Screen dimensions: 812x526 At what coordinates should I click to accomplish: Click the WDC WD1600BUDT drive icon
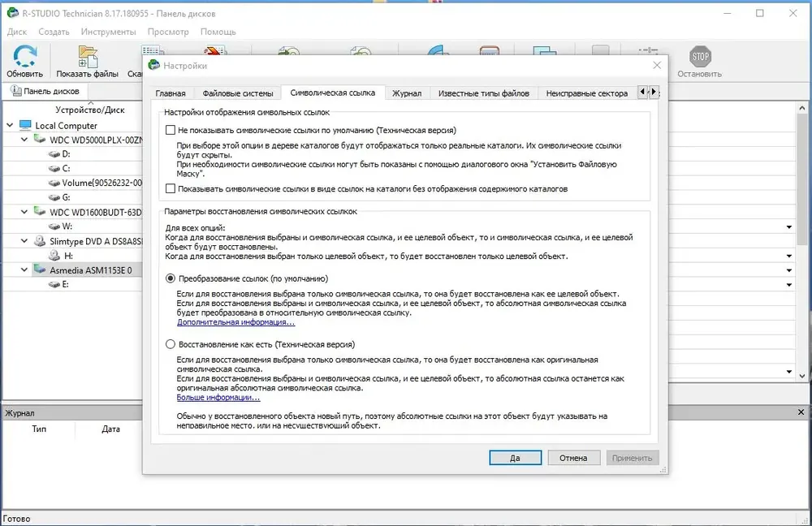pyautogui.click(x=40, y=211)
